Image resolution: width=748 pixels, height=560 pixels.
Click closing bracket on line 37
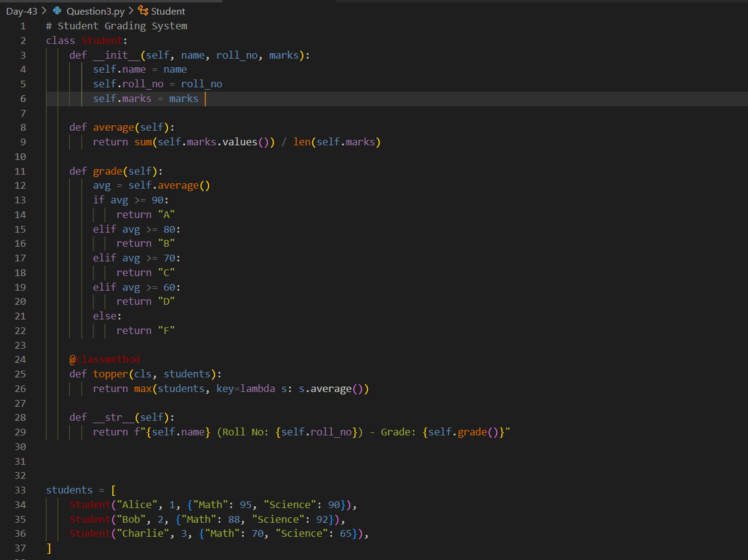pos(49,548)
